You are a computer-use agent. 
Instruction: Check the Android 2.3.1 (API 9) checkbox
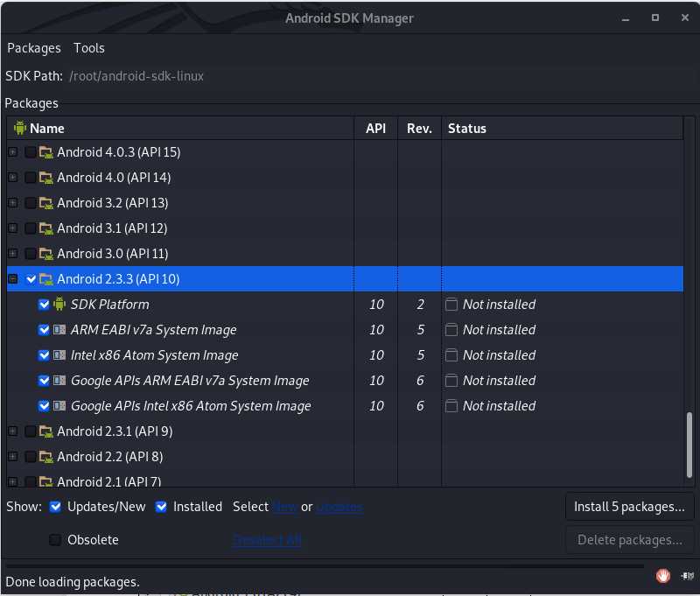click(x=31, y=431)
